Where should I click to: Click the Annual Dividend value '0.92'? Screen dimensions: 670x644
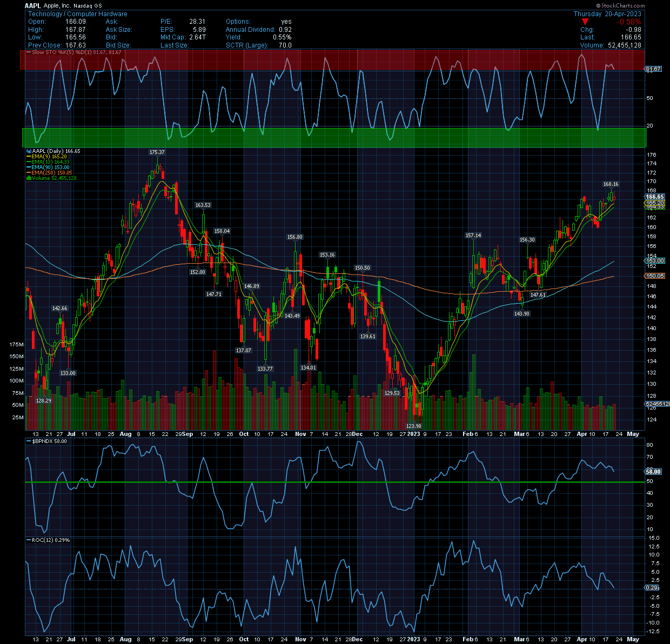(x=285, y=29)
